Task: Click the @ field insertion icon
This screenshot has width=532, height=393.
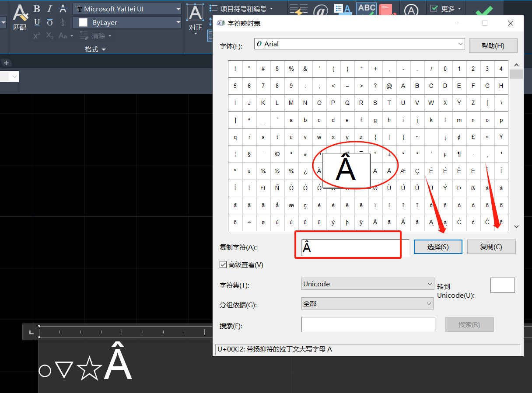Action: tap(321, 10)
